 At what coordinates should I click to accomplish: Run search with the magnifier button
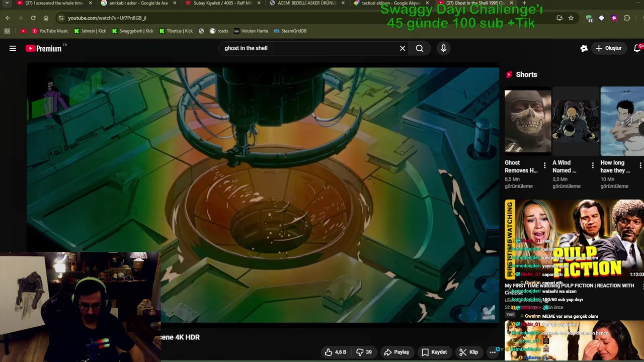[420, 48]
